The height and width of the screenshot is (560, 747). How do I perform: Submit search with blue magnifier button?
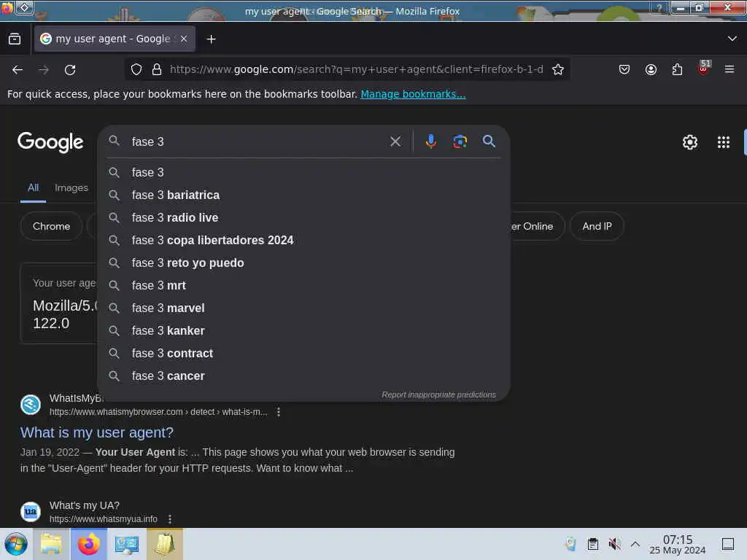489,141
